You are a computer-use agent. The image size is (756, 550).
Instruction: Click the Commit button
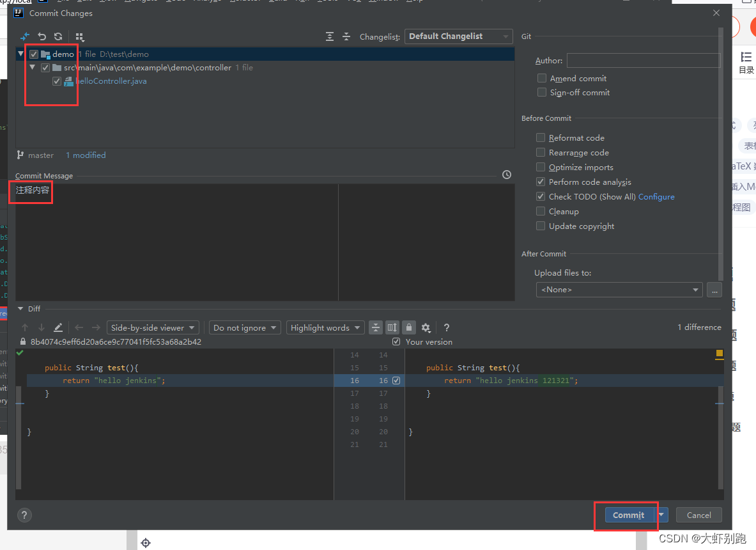(628, 515)
